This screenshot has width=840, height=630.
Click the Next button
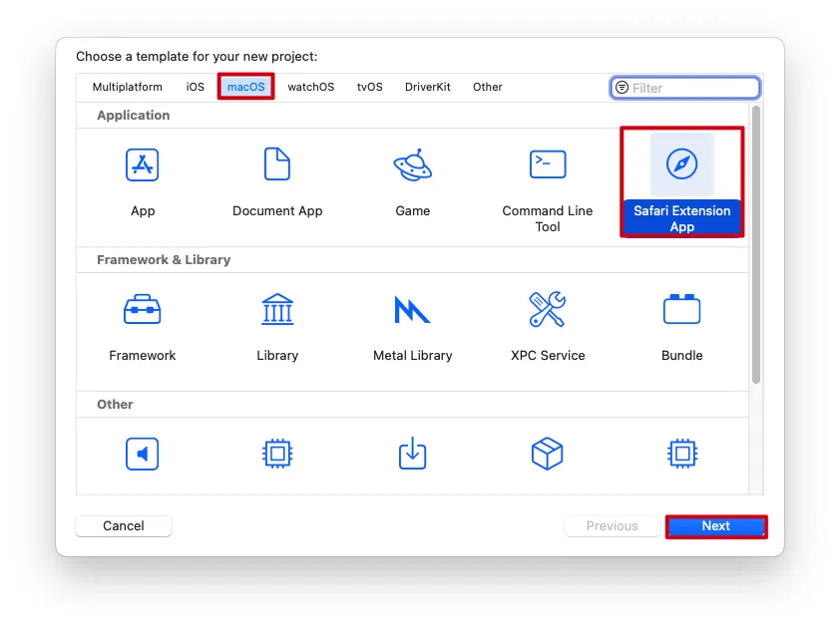tap(716, 526)
